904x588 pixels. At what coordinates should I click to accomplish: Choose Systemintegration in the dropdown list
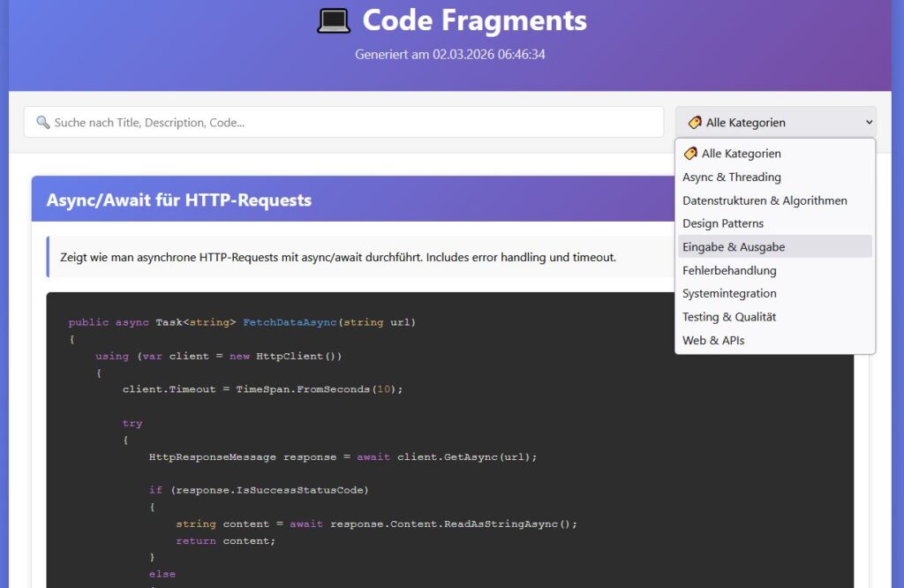pos(729,293)
